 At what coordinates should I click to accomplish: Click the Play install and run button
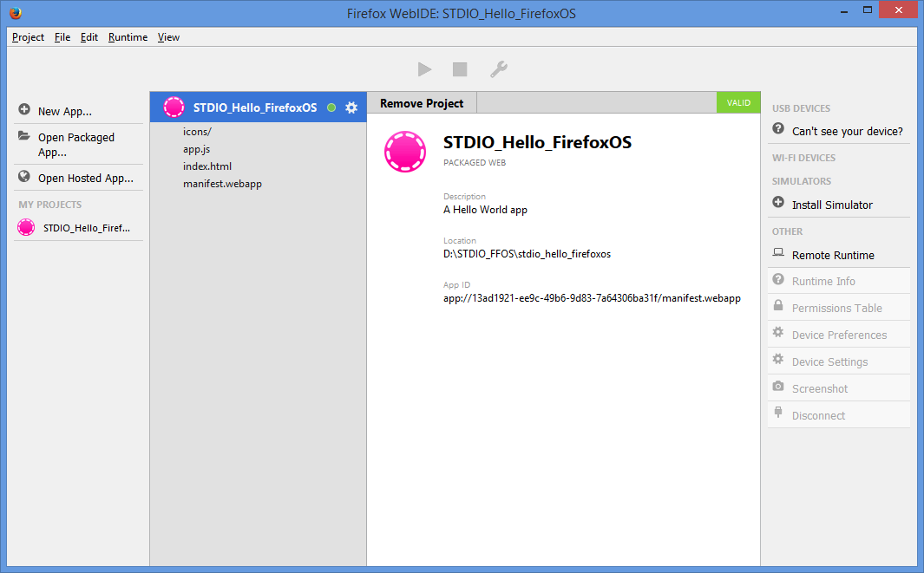point(424,69)
